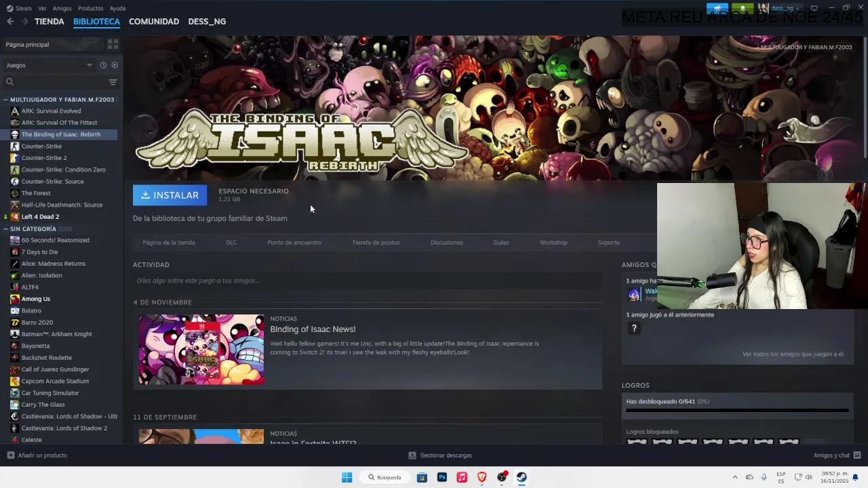
Task: Open Brave browser from the taskbar
Action: pyautogui.click(x=481, y=477)
